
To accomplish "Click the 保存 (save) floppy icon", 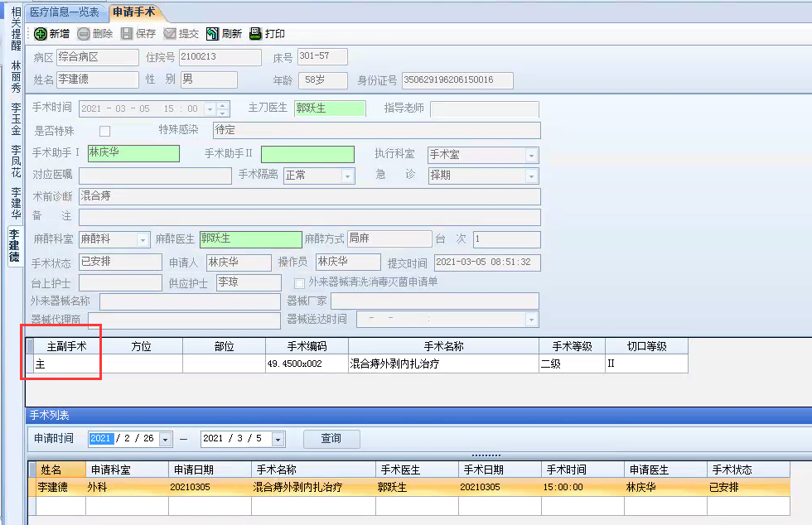I will (x=126, y=34).
